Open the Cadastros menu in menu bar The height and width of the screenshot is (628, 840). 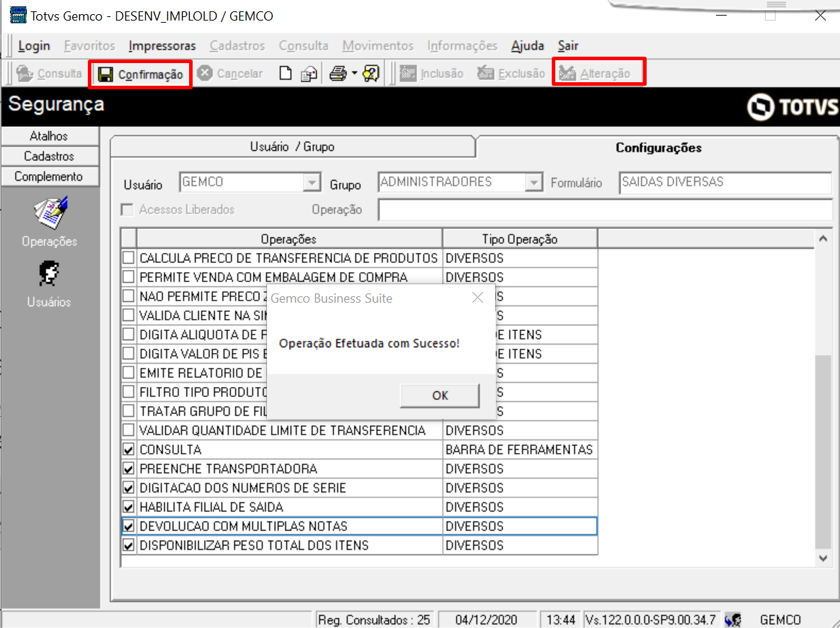237,45
